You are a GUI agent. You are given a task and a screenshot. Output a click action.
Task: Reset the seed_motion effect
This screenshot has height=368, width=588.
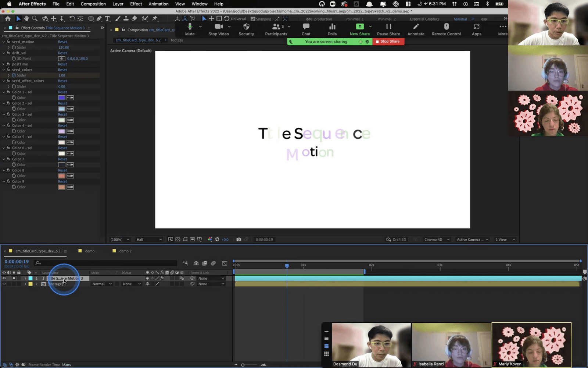(x=62, y=42)
